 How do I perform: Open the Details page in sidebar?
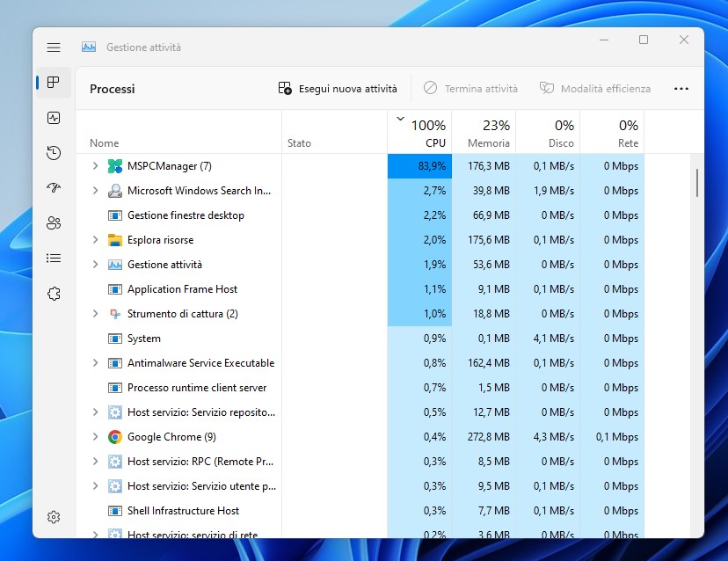[x=54, y=259]
